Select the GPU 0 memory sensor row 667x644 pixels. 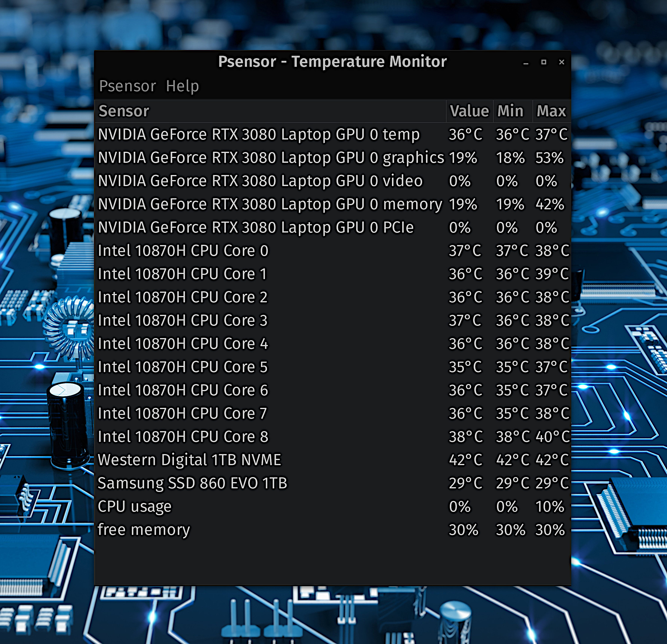pyautogui.click(x=333, y=204)
